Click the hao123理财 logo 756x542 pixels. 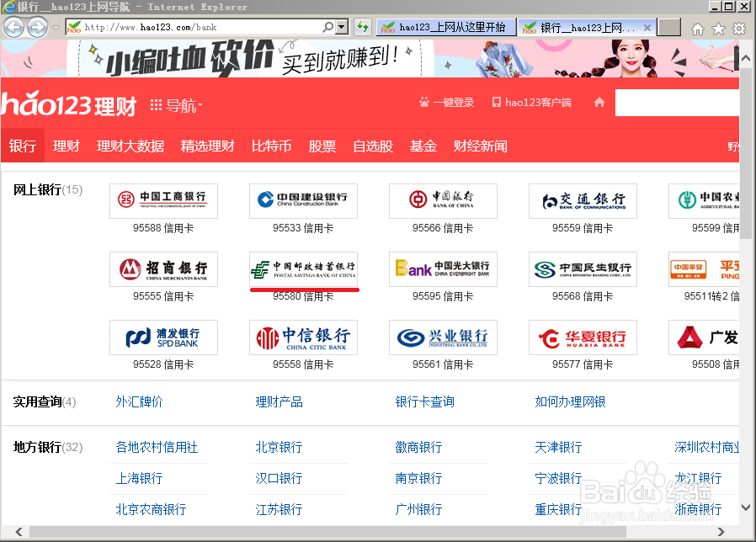pyautogui.click(x=68, y=104)
